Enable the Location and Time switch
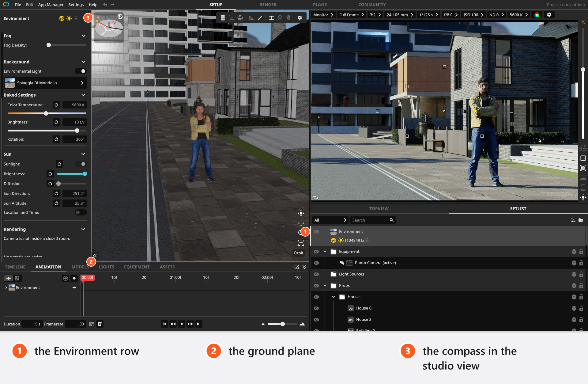 point(81,212)
